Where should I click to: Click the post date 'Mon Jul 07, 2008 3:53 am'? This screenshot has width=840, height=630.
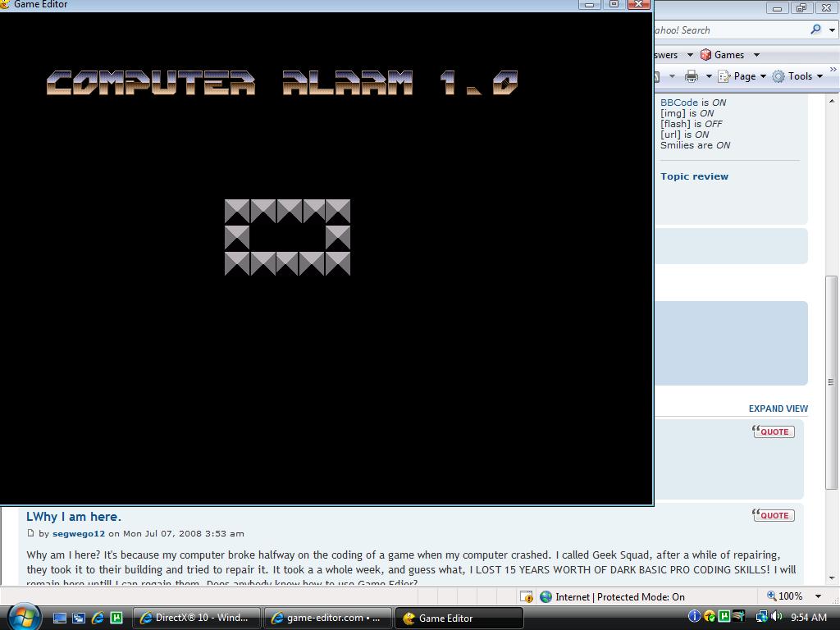coord(183,533)
